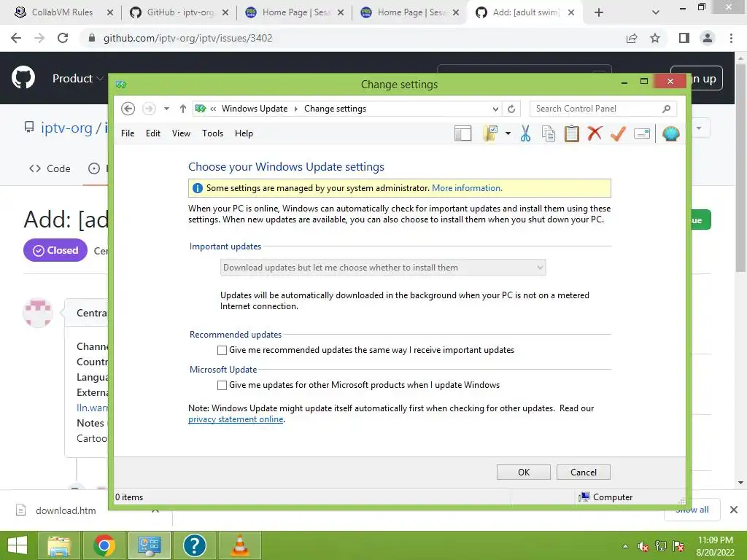The image size is (747, 560).
Task: Expand the address bar history dropdown
Action: click(x=495, y=109)
